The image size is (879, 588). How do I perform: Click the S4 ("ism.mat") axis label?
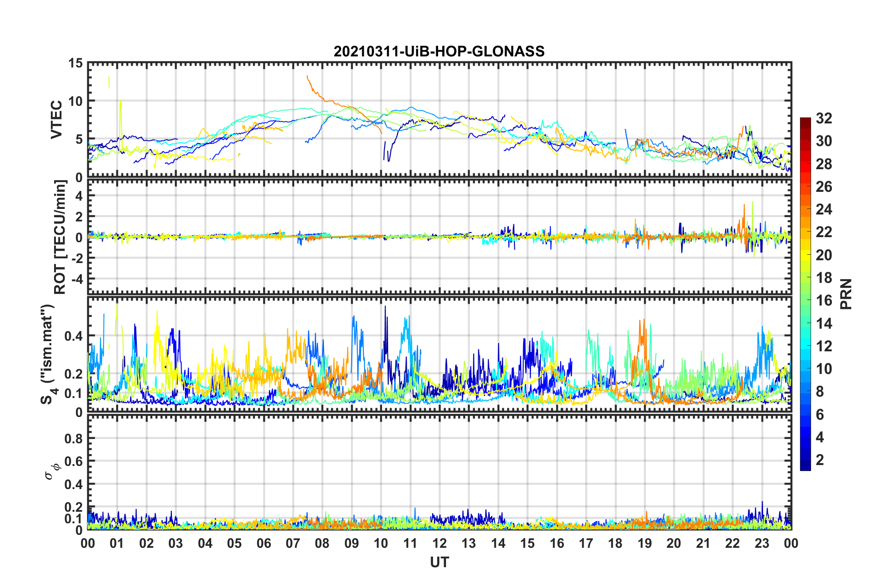pyautogui.click(x=48, y=354)
